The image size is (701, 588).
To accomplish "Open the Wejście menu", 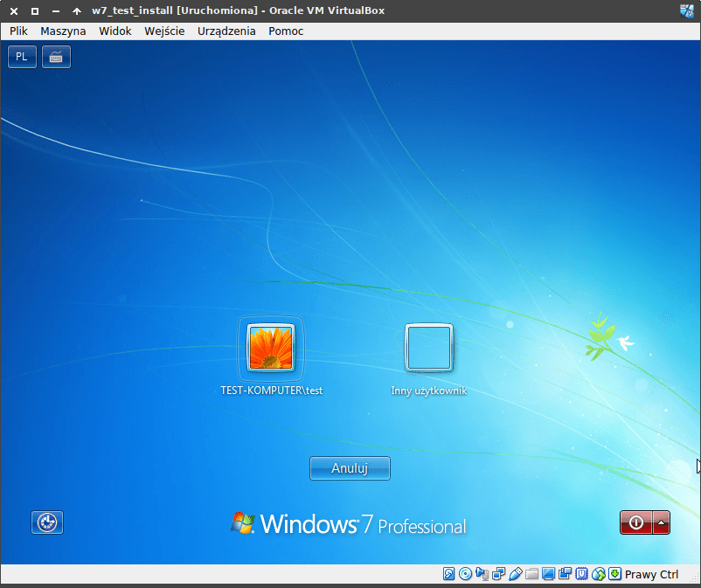I will pos(164,31).
